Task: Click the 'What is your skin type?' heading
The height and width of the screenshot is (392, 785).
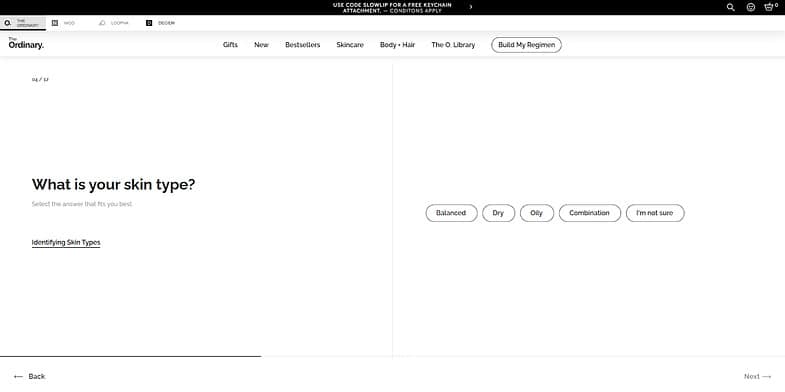Action: coord(114,185)
